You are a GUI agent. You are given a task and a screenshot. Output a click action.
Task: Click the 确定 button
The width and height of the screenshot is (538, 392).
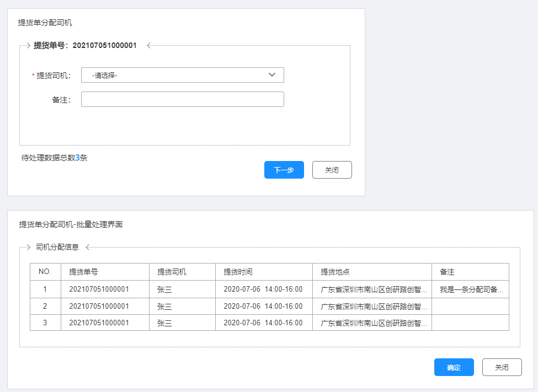coord(454,367)
